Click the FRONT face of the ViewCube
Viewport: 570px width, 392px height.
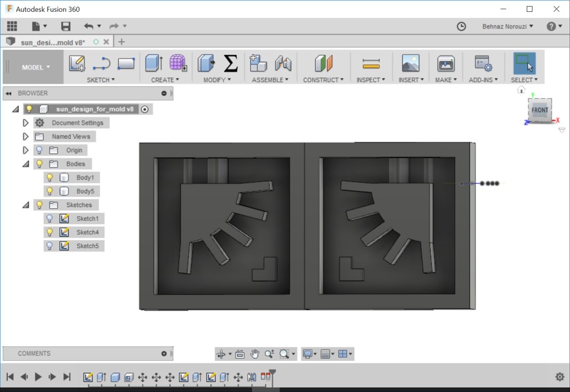click(x=540, y=110)
